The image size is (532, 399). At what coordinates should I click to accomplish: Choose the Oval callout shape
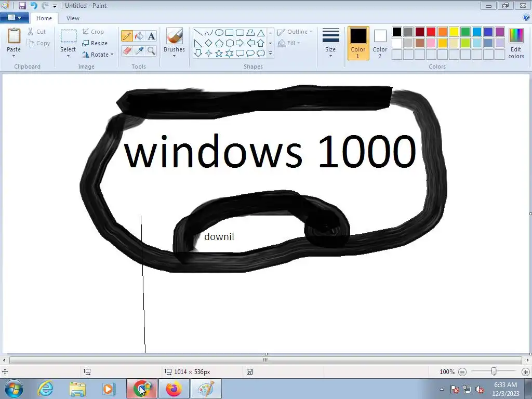click(x=250, y=54)
